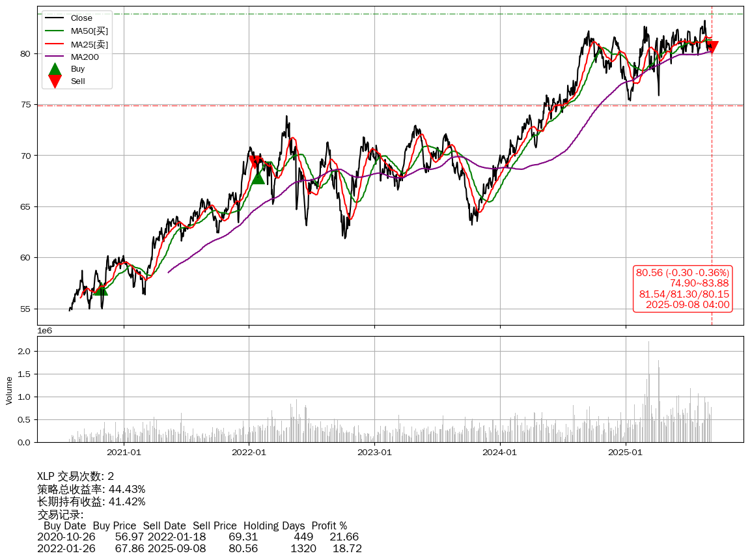Click the red sell marker near 2022-01
The image size is (750, 560).
(x=255, y=162)
